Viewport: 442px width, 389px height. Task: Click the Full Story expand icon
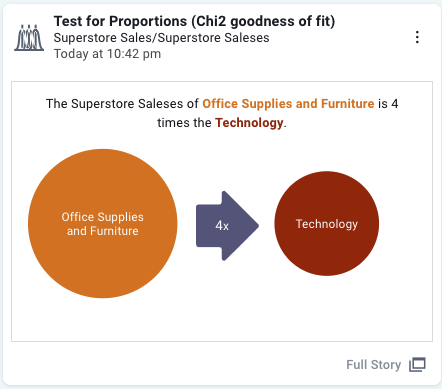pyautogui.click(x=417, y=364)
